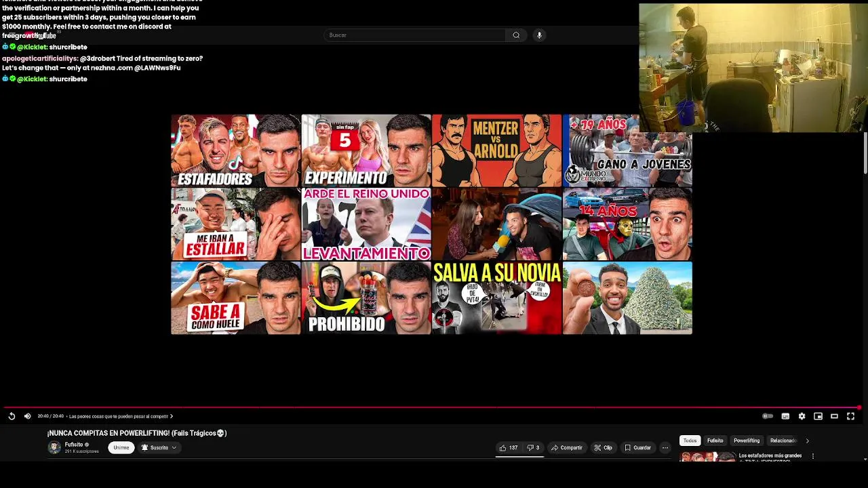This screenshot has width=868, height=488.
Task: Open more actions three-dot menu
Action: [x=665, y=447]
